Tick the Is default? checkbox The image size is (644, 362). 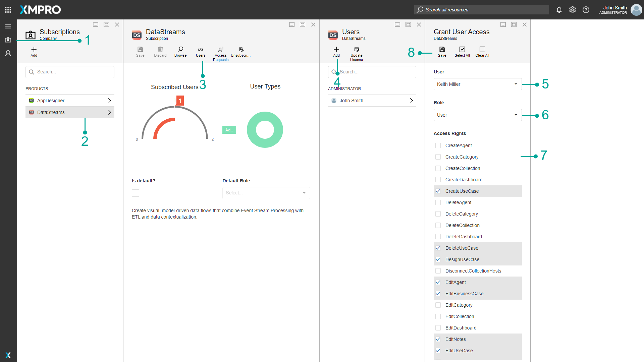coord(136,193)
